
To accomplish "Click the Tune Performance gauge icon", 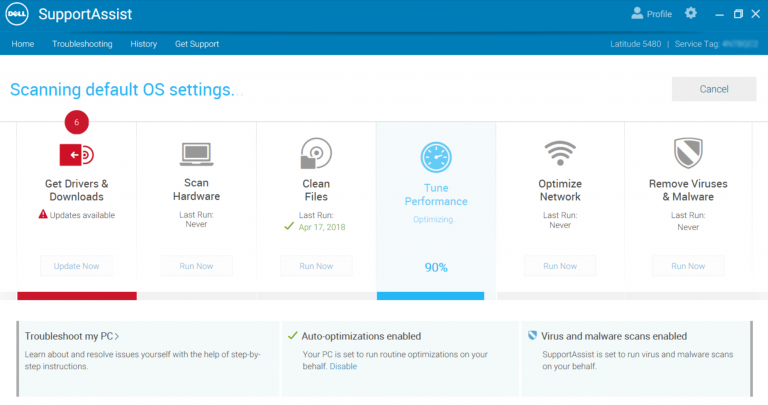I will (x=436, y=157).
